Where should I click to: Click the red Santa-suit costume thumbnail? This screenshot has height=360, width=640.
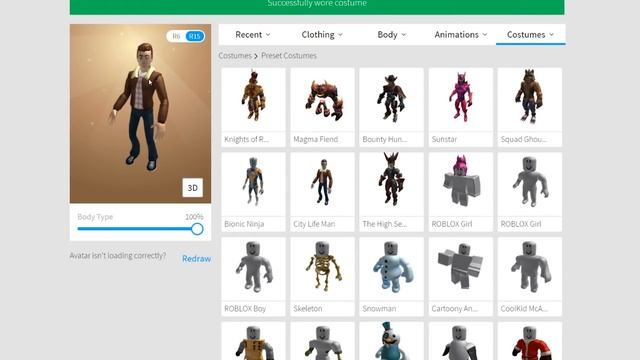530,341
